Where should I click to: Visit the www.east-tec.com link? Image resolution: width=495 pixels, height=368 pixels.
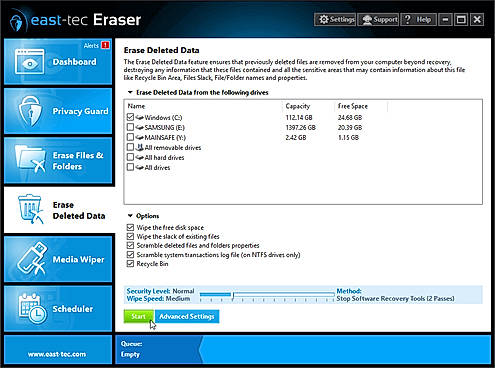click(x=57, y=354)
